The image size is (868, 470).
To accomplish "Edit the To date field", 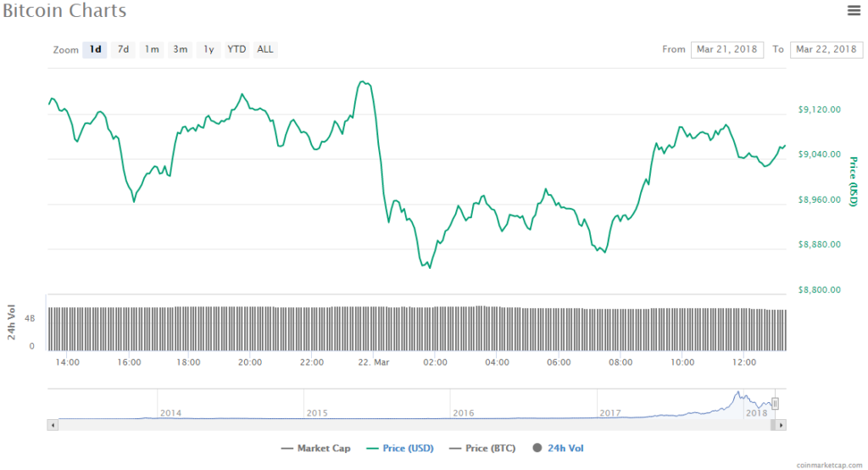I will 826,49.
